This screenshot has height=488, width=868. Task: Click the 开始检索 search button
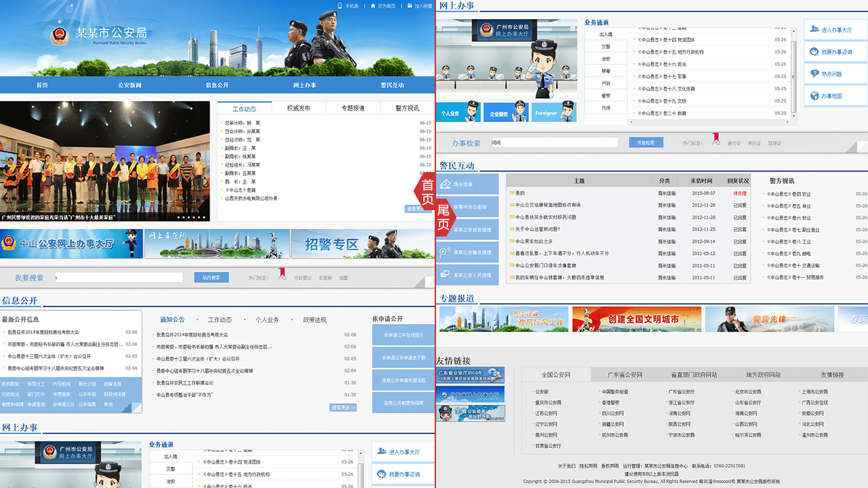pos(646,143)
